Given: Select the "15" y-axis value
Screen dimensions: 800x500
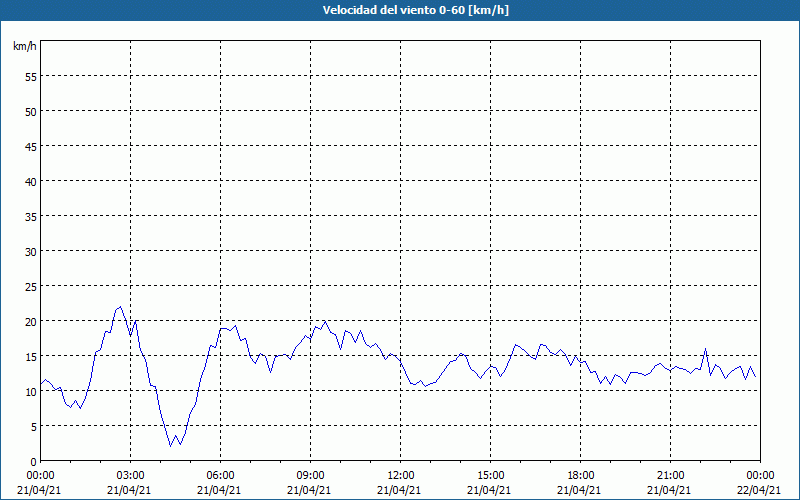Looking at the screenshot, I should pyautogui.click(x=31, y=356).
